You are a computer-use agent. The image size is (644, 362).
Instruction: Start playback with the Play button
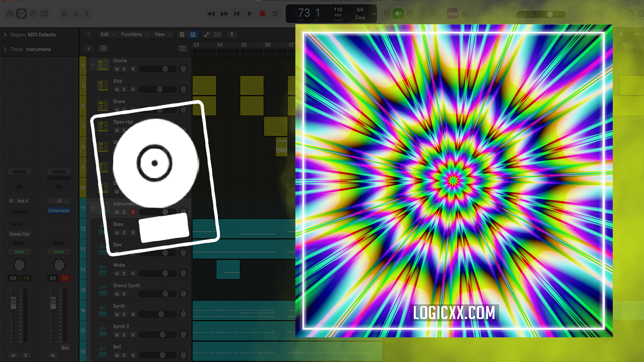[x=250, y=14]
